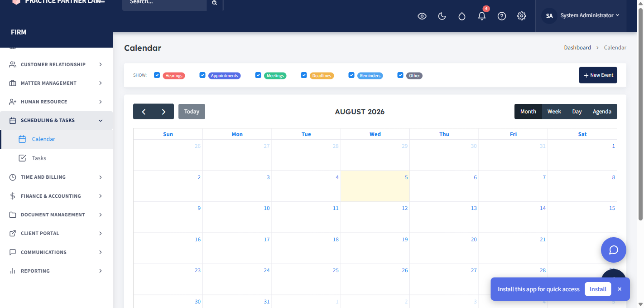Open System Administrator dropdown
644x308 pixels.
pos(590,15)
